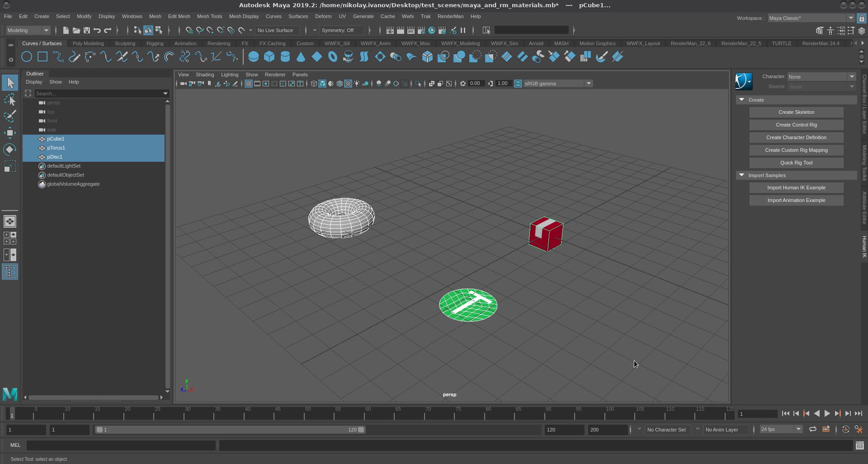Activate the NURBS Circle tool on the shelf
The width and height of the screenshot is (868, 464).
pyautogui.click(x=27, y=57)
